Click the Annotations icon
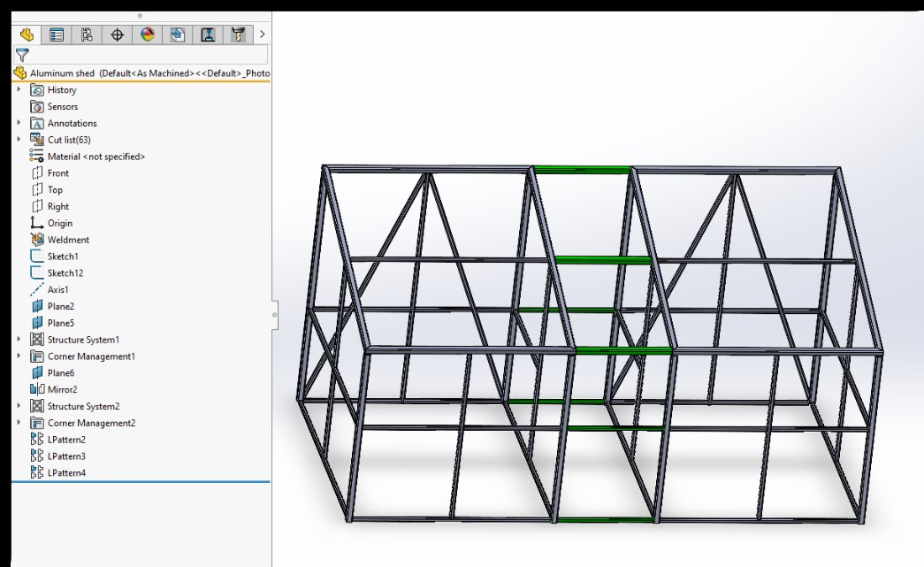The width and height of the screenshot is (924, 567). [x=37, y=123]
